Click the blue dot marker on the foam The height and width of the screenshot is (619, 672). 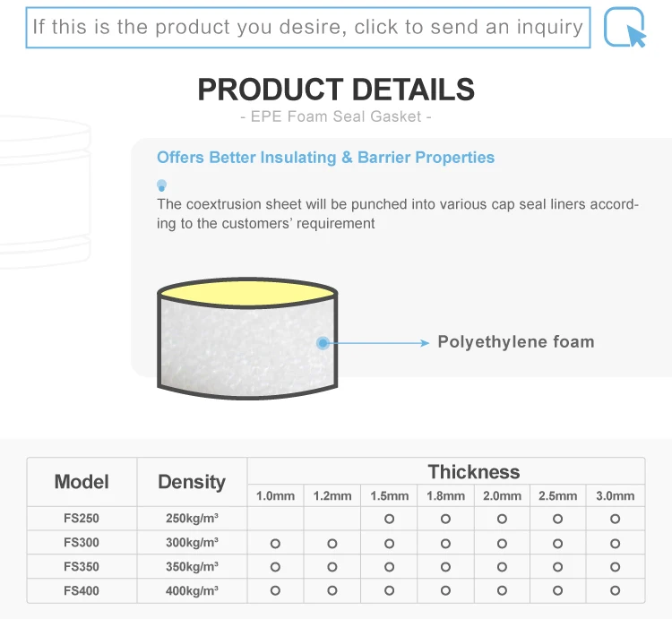(x=323, y=342)
